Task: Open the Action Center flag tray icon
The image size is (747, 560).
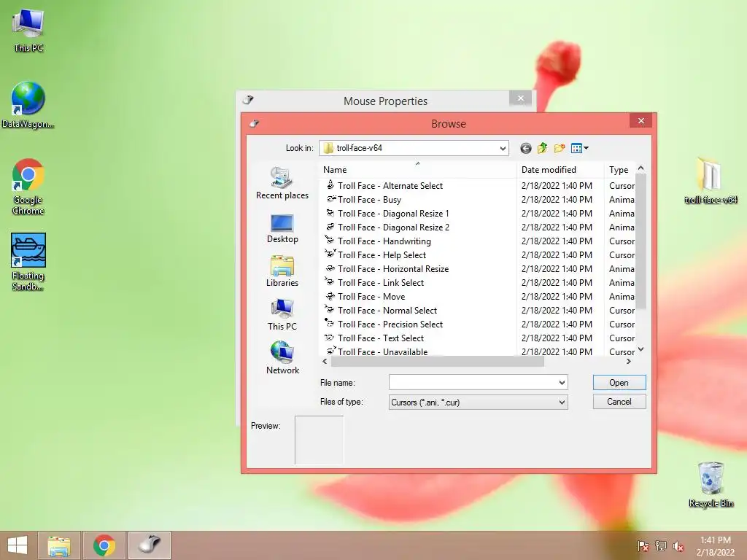Action: click(x=643, y=545)
